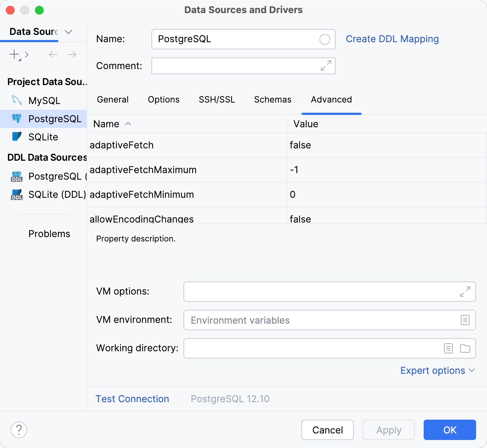The width and height of the screenshot is (487, 448).
Task: Open help via the question mark icon
Action: pyautogui.click(x=19, y=430)
